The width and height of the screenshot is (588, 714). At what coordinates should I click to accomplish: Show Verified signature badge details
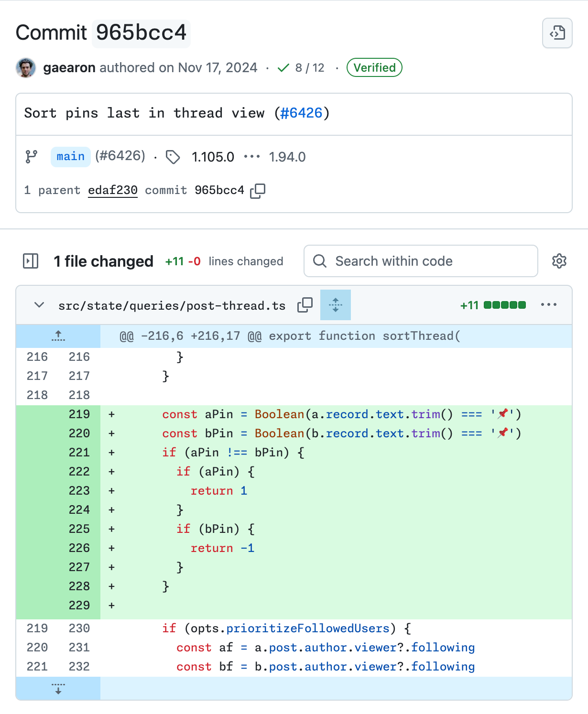(x=374, y=68)
